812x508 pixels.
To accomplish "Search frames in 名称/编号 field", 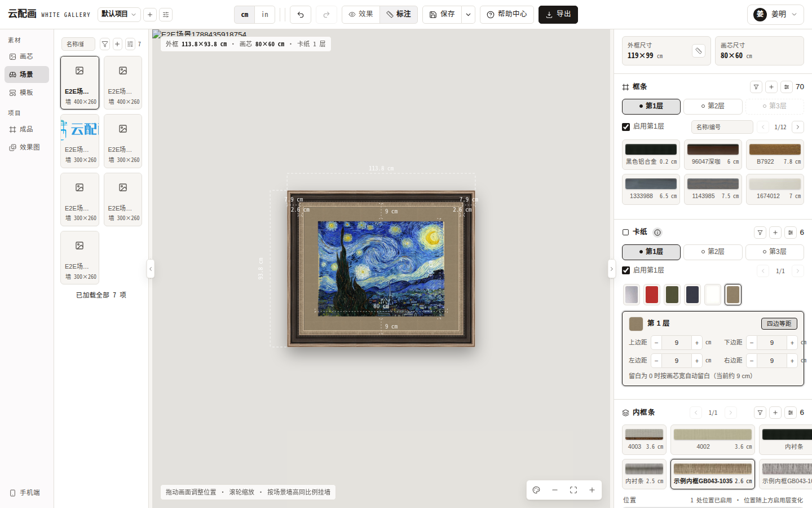I will click(x=722, y=127).
